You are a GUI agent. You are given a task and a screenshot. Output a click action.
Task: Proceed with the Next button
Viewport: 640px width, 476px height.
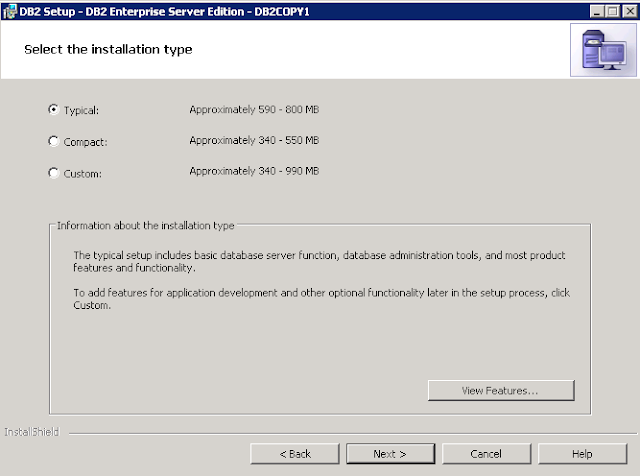click(x=390, y=454)
